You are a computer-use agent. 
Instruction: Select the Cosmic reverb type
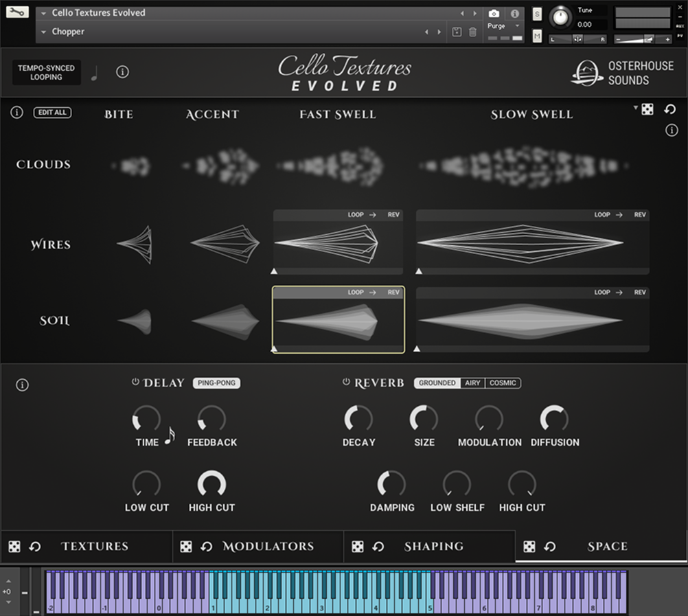(x=503, y=383)
